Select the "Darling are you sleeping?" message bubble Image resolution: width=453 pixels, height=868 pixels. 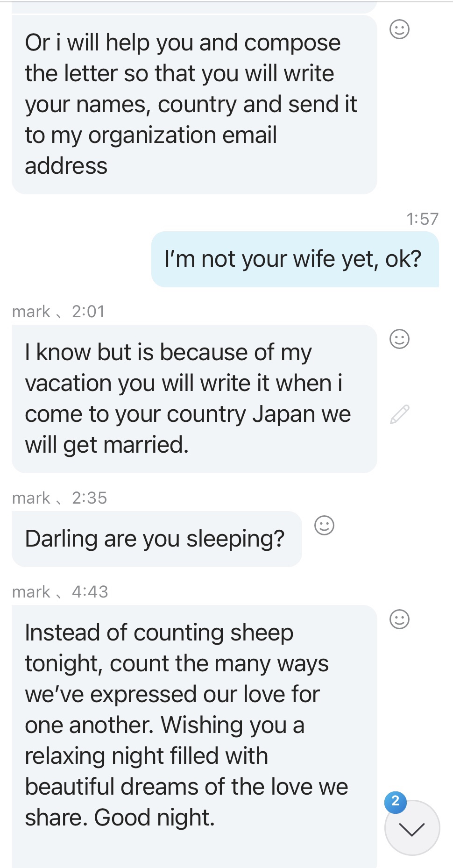[156, 538]
